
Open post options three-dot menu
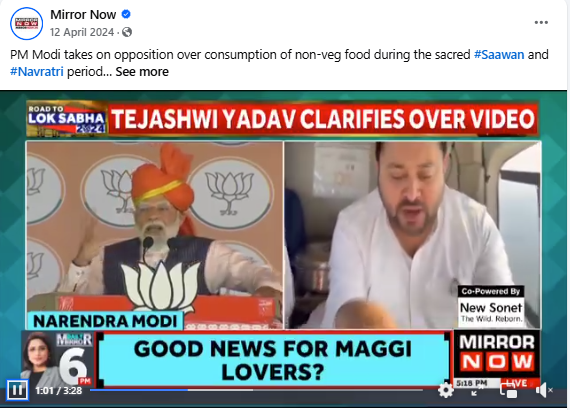tap(541, 23)
